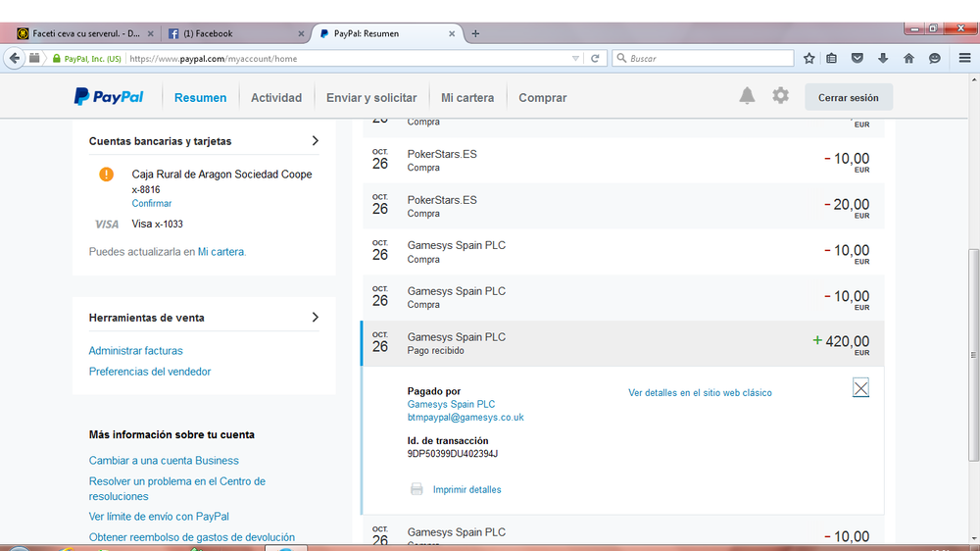Reload the page with the refresh button

click(594, 59)
